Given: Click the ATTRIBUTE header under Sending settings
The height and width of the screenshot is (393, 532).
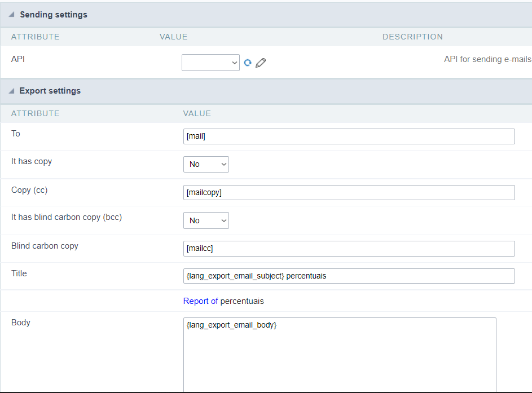Looking at the screenshot, I should (35, 37).
